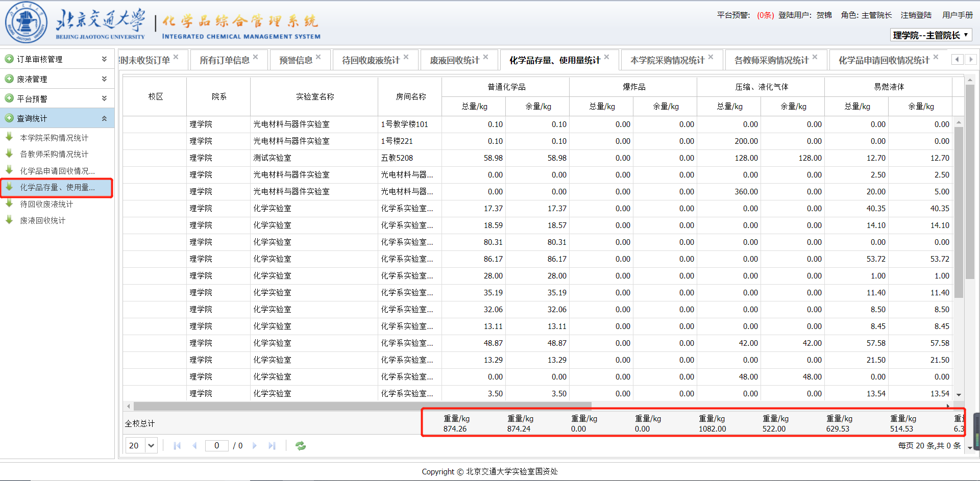The image size is (980, 481).
Task: Go to first page of results
Action: pyautogui.click(x=177, y=446)
